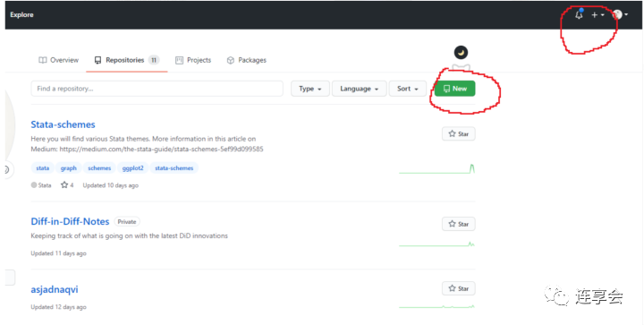Click Stata-schemes activity sparkline

[437, 169]
